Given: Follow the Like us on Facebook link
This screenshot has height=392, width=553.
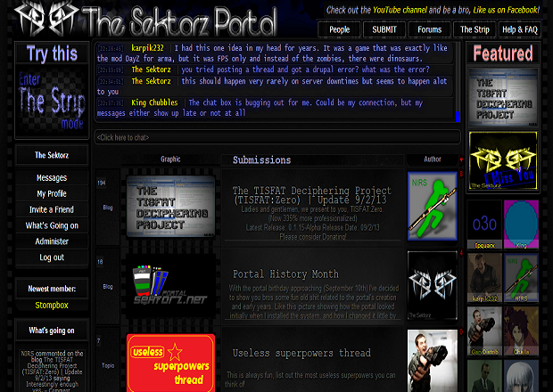Looking at the screenshot, I should point(506,10).
